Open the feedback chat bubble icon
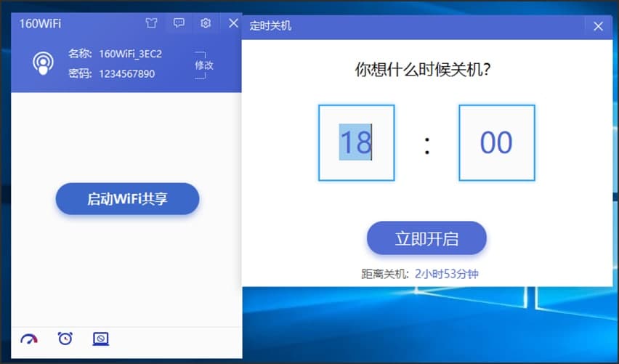This screenshot has width=619, height=364. coord(179,23)
